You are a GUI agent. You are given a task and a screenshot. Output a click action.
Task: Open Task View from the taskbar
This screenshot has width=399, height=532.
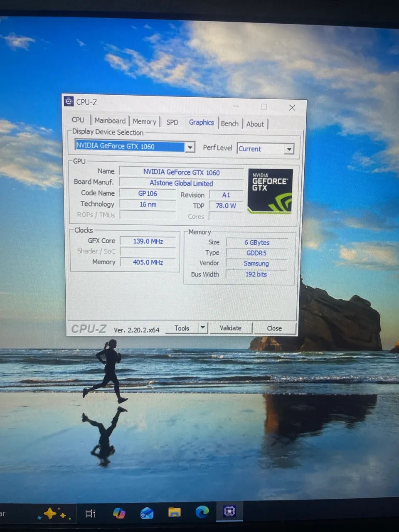pos(90,514)
